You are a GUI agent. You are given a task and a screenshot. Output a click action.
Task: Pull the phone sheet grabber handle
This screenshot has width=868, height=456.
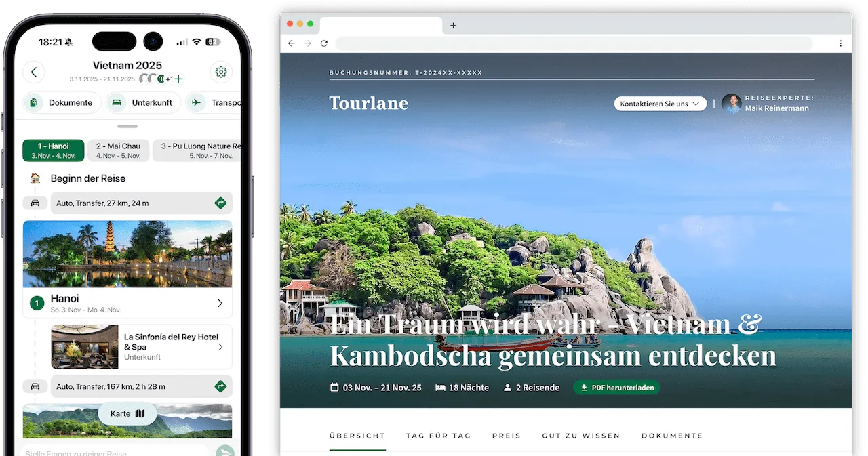127,126
